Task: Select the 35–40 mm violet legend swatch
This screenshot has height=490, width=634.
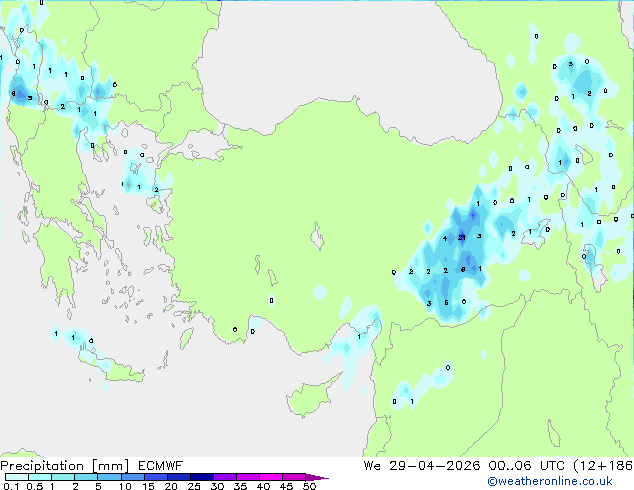Action: click(248, 477)
